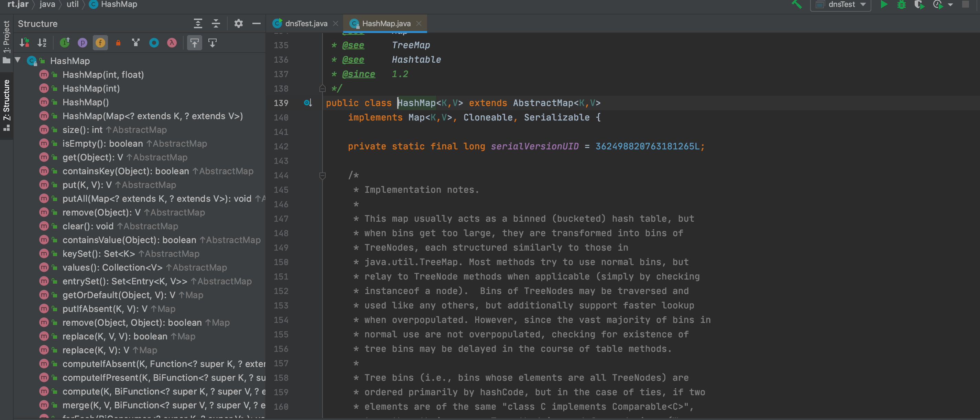
Task: Switch to dnsTest.java editor tab
Action: [301, 24]
